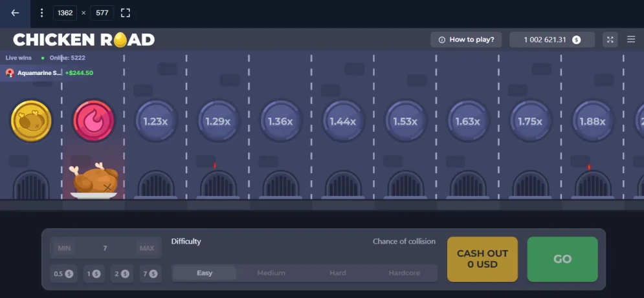Click the 1.29x multiplier coin

coord(219,121)
